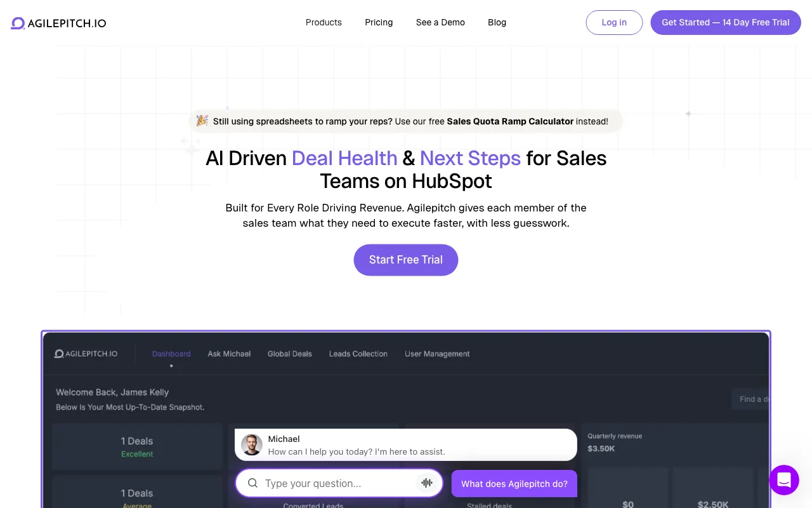
Task: Go to the Pricing page
Action: click(x=379, y=22)
